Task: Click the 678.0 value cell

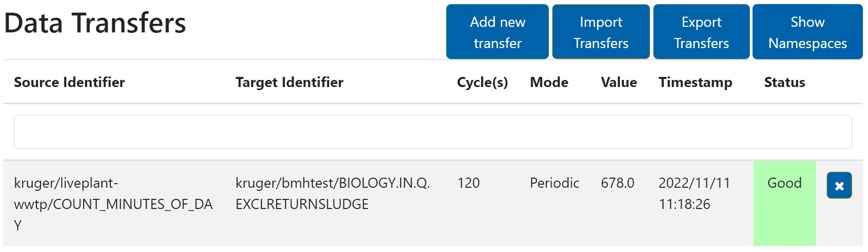Action: tap(617, 183)
